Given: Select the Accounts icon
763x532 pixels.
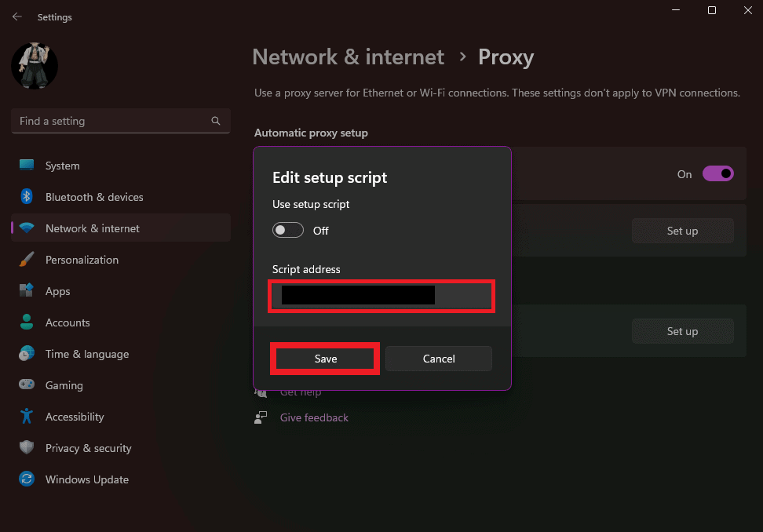Looking at the screenshot, I should (26, 322).
